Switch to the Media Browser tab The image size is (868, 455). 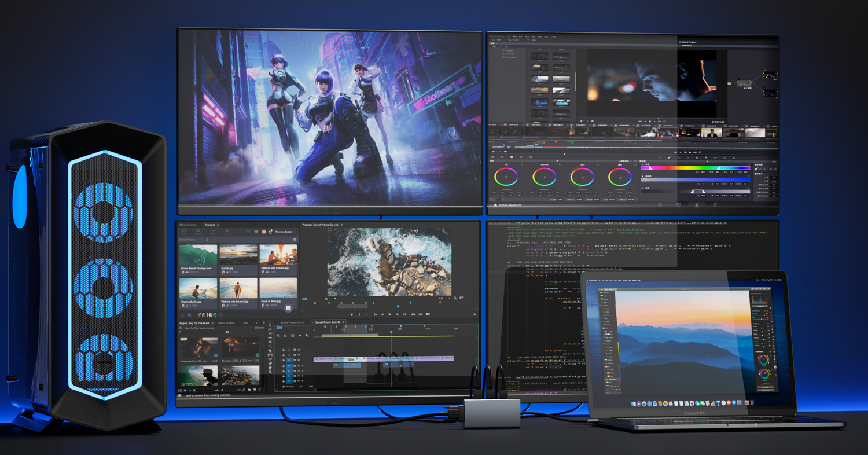click(226, 323)
